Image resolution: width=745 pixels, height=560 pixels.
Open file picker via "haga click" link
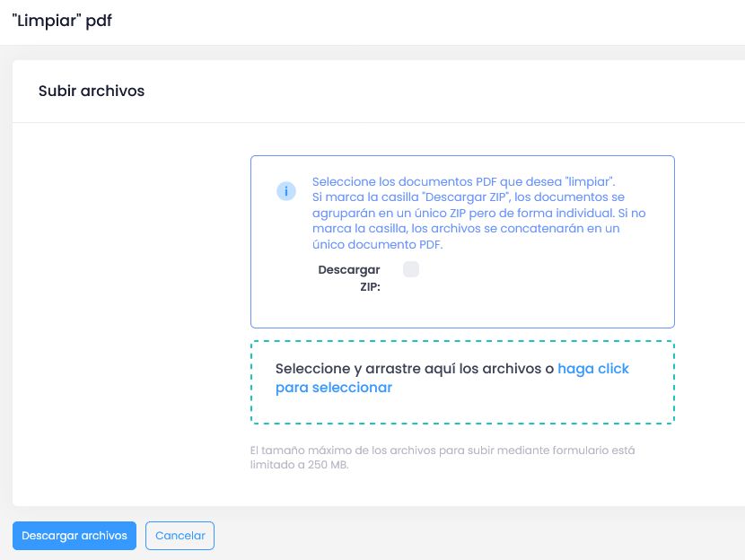(x=592, y=369)
